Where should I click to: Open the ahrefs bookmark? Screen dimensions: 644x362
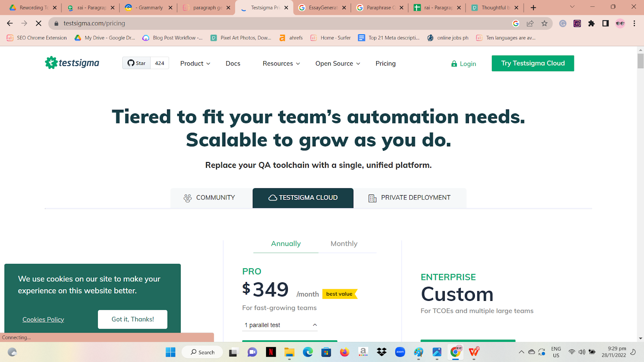click(291, 38)
